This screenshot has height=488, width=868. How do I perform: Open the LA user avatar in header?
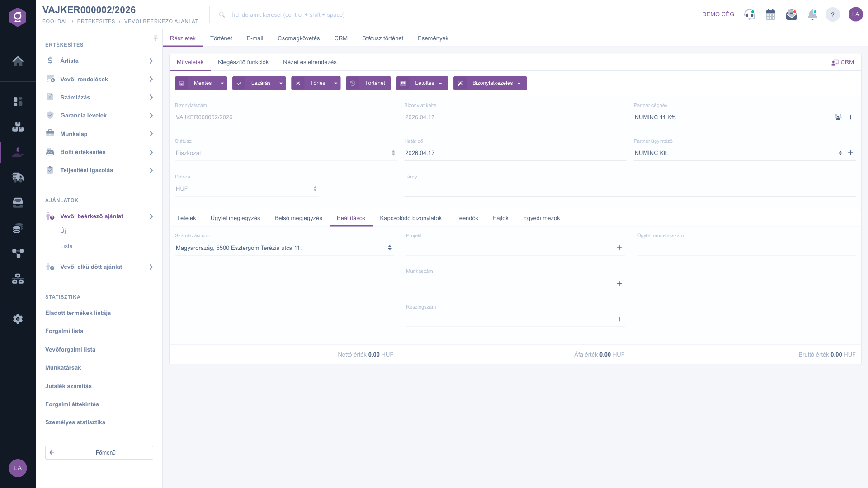click(855, 14)
